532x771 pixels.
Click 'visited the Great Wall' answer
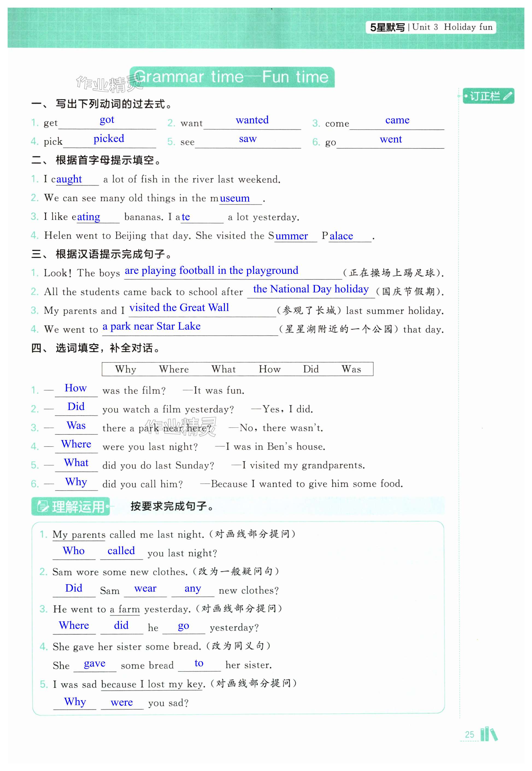[179, 308]
